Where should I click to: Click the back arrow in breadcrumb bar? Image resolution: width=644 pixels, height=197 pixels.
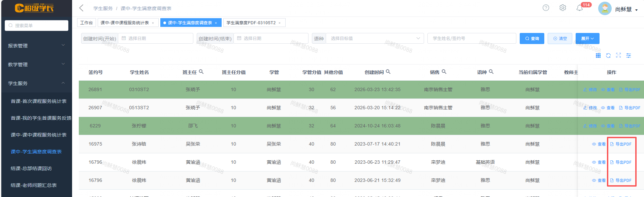81,8
